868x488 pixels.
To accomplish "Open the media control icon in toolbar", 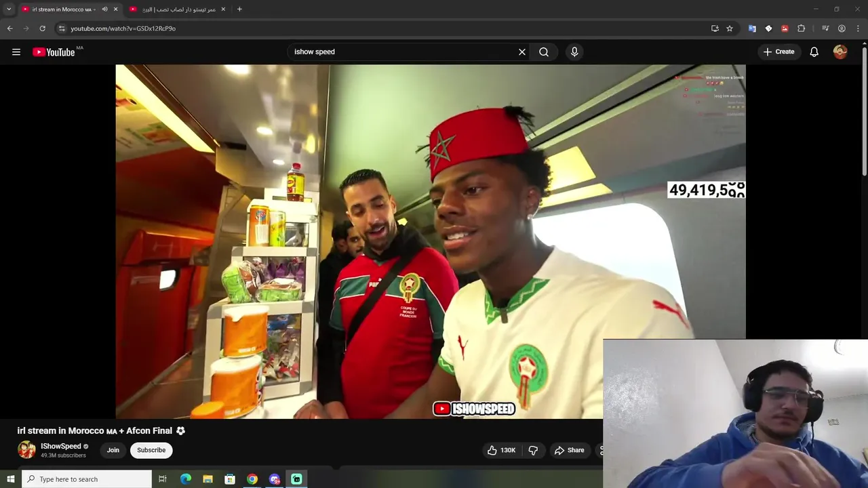I will click(825, 28).
